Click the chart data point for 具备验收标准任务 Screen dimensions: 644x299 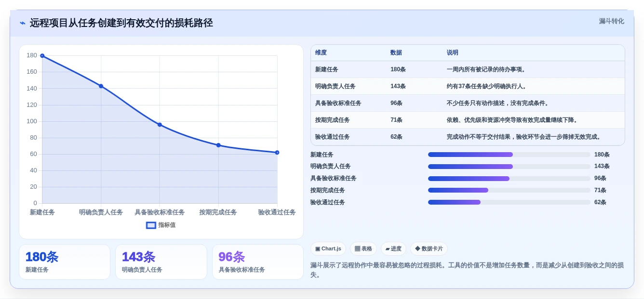160,125
